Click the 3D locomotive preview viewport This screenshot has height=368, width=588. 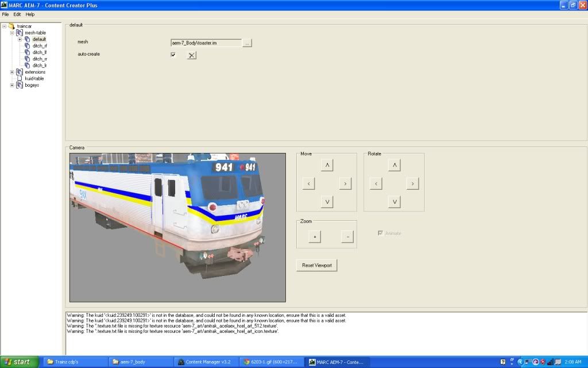click(178, 228)
